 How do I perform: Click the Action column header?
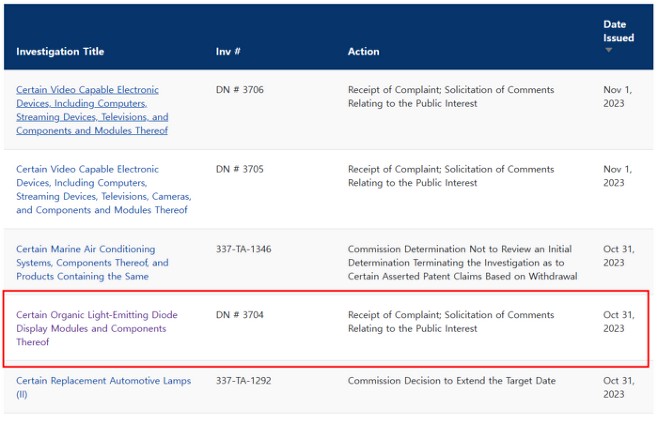(x=363, y=52)
